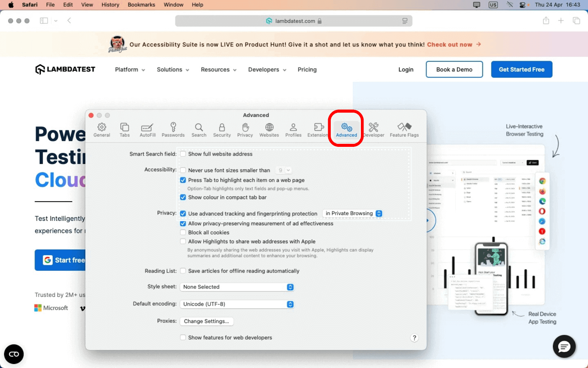Image resolution: width=588 pixels, height=368 pixels.
Task: Follow the Check out now banner link
Action: pos(454,45)
